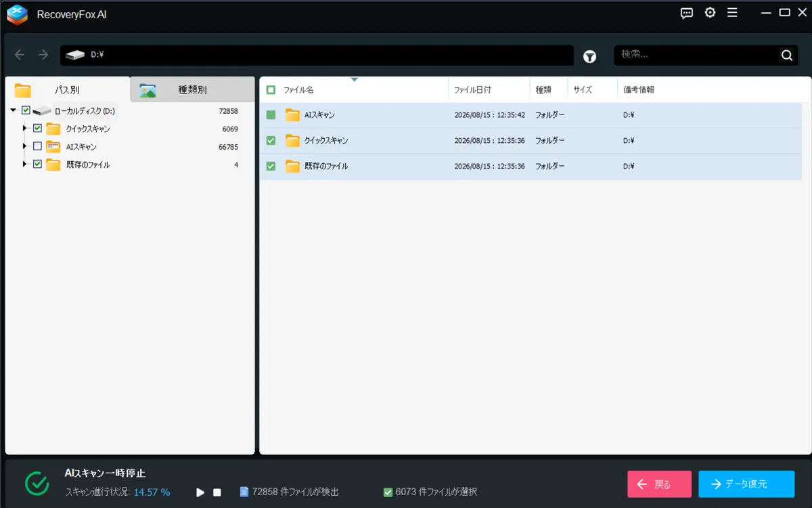
Task: Click the 72858 件ファイルが検出 status text
Action: tap(295, 492)
